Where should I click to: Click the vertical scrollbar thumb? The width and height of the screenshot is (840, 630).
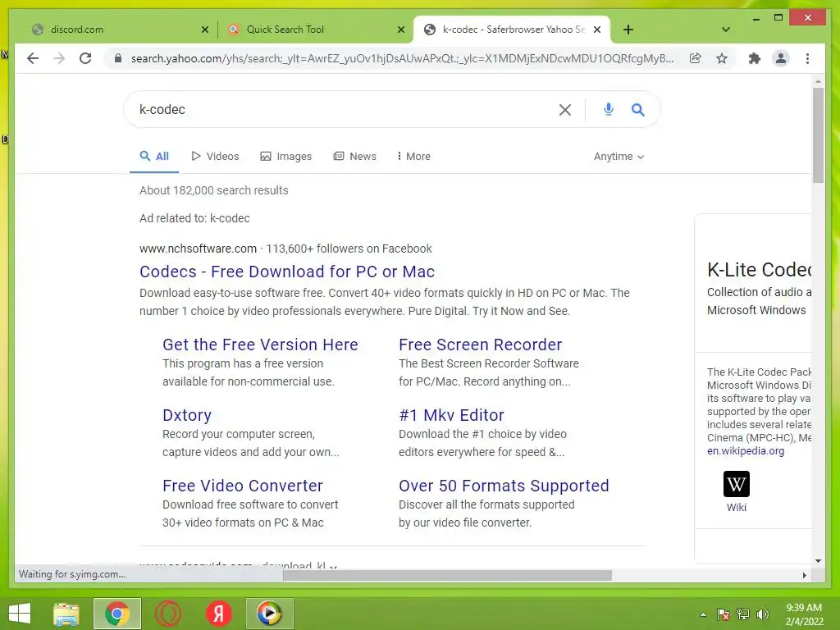818,135
